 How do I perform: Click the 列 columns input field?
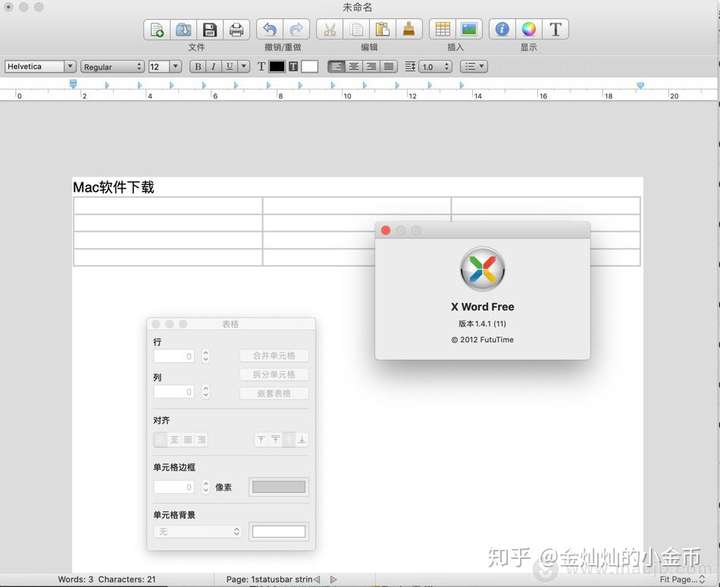pos(174,392)
